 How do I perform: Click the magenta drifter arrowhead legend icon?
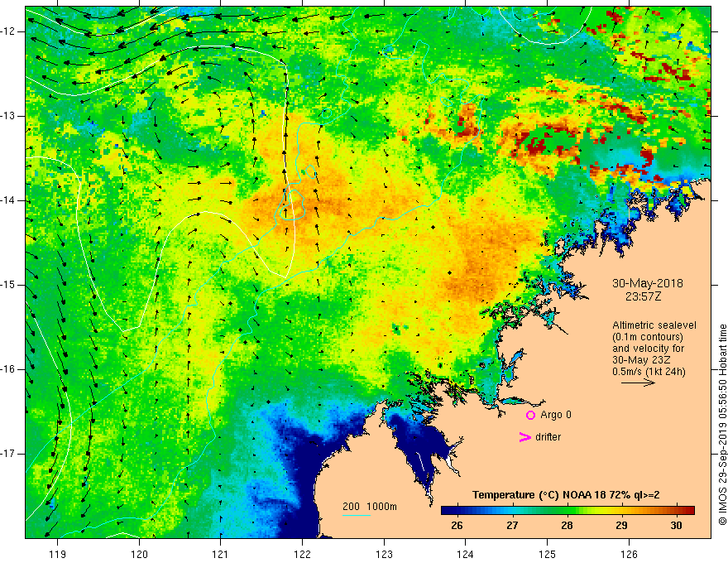pos(524,437)
